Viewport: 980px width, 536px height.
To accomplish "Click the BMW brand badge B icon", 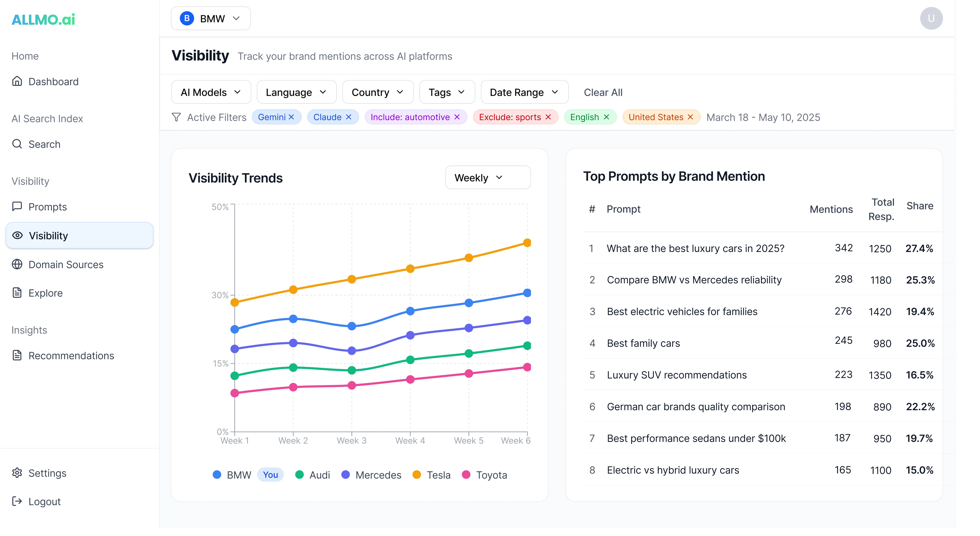I will (187, 18).
